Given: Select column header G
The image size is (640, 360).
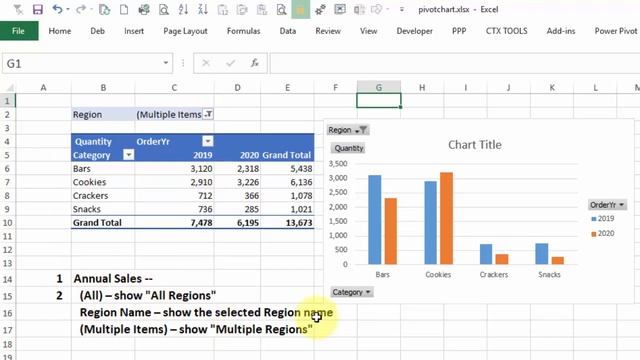Looking at the screenshot, I should pos(379,87).
